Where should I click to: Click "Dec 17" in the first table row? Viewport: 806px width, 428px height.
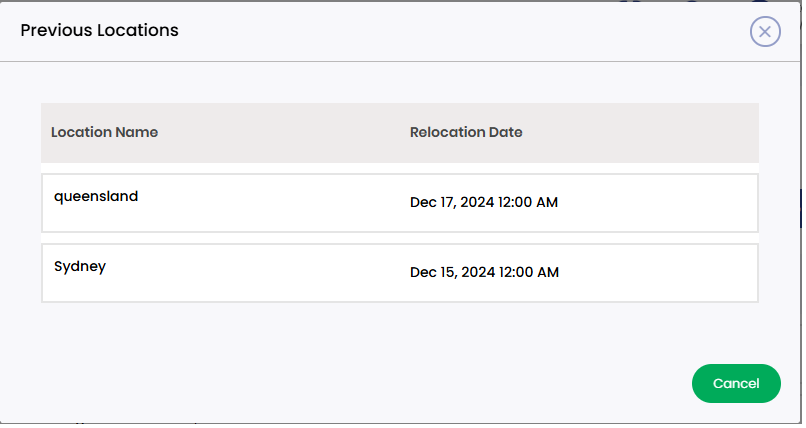pos(434,203)
